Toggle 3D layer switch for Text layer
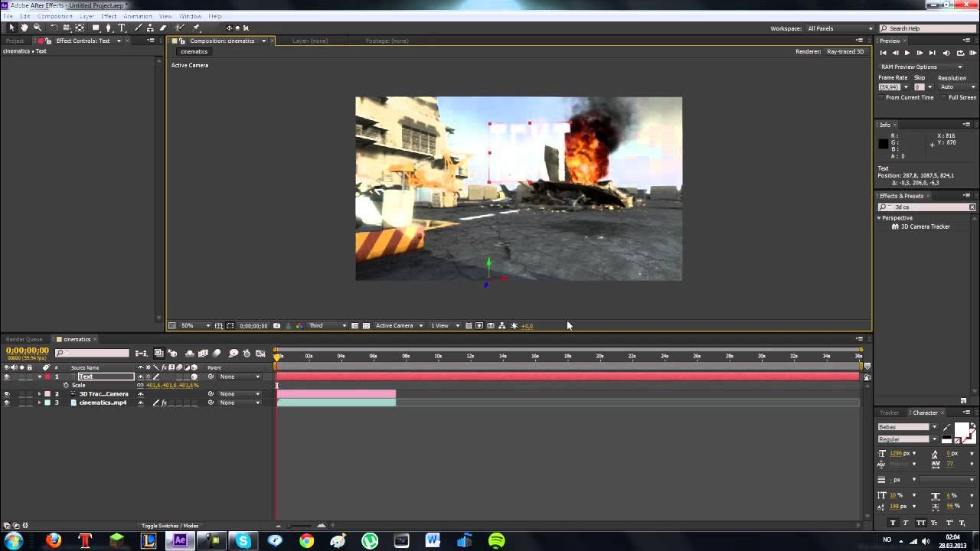Viewport: 980px width, 551px height. (x=194, y=377)
